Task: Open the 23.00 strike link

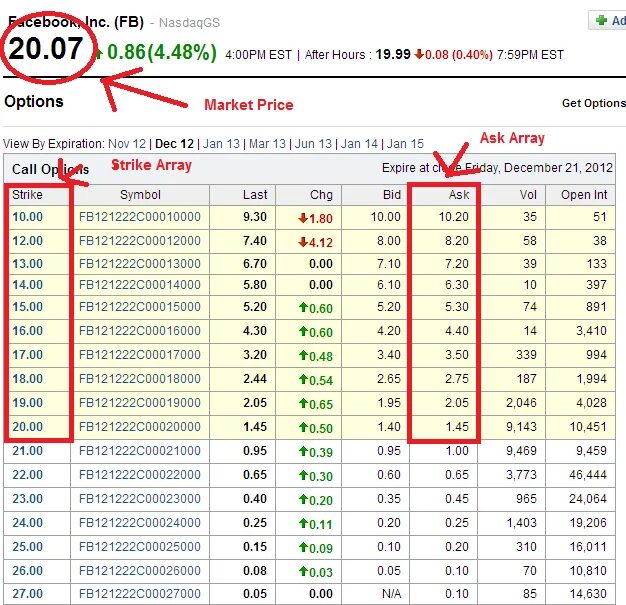Action: click(28, 499)
